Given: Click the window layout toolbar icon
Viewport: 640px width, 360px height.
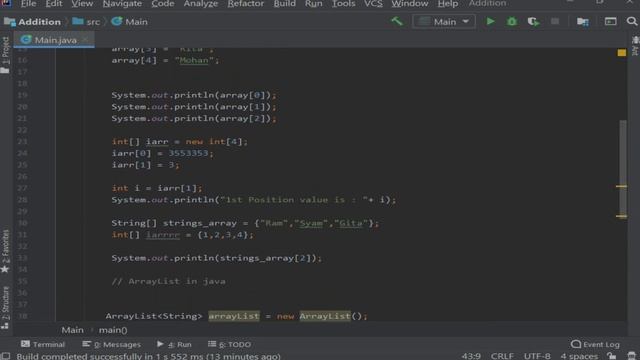Looking at the screenshot, I should click(x=610, y=21).
